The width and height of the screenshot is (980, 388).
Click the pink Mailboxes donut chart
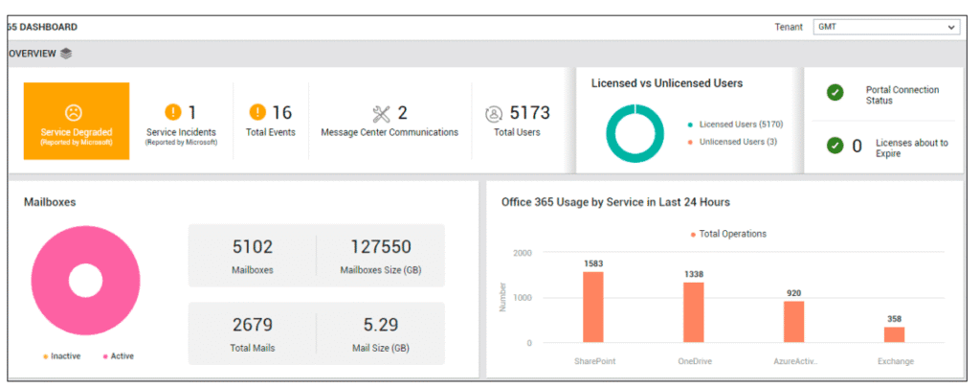coord(85,281)
